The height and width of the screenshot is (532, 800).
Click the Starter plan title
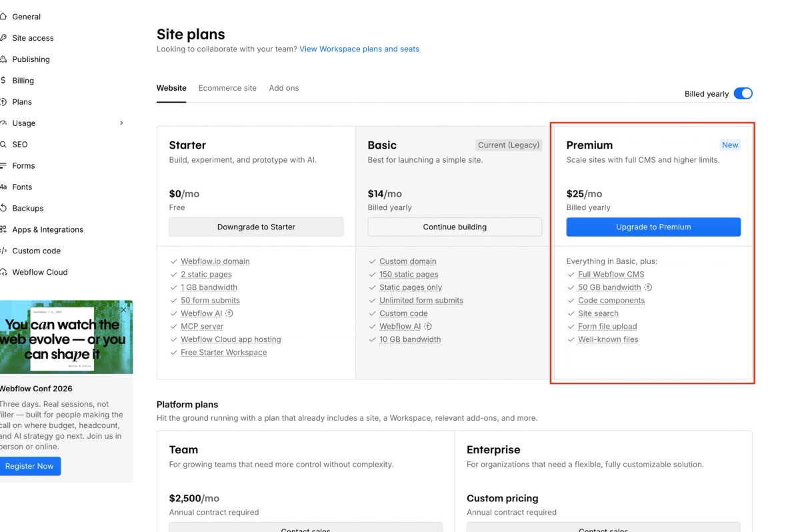(187, 145)
